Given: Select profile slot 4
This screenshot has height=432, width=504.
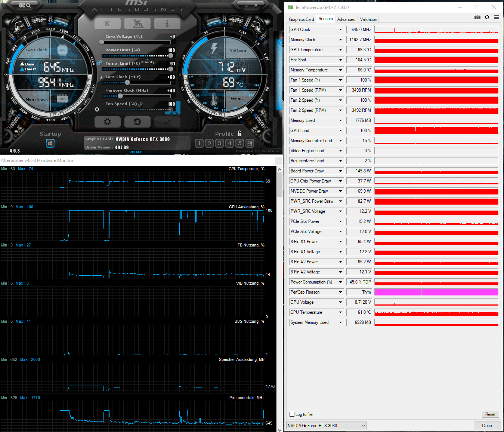Looking at the screenshot, I should (x=230, y=143).
